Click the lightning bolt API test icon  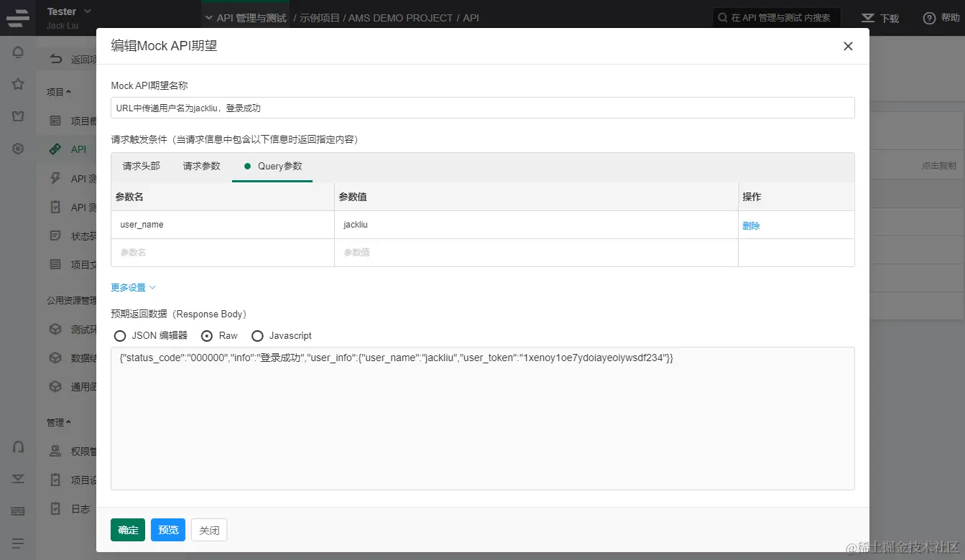(55, 178)
